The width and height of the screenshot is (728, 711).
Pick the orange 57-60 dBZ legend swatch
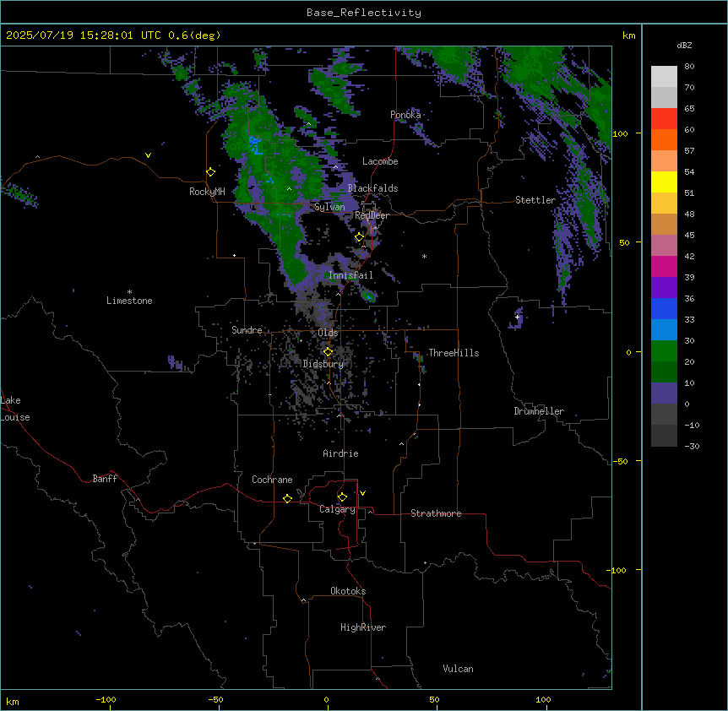[664, 139]
